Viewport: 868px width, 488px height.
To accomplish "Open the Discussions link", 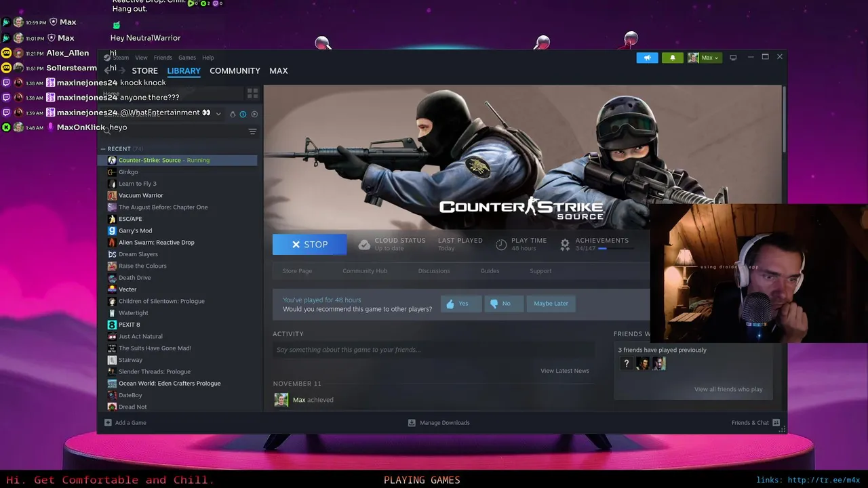I will [x=434, y=271].
